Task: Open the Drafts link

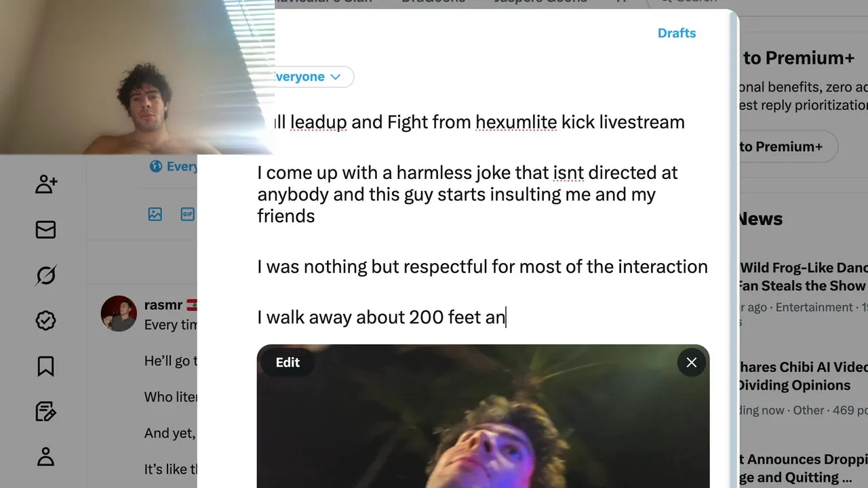Action: pos(677,33)
